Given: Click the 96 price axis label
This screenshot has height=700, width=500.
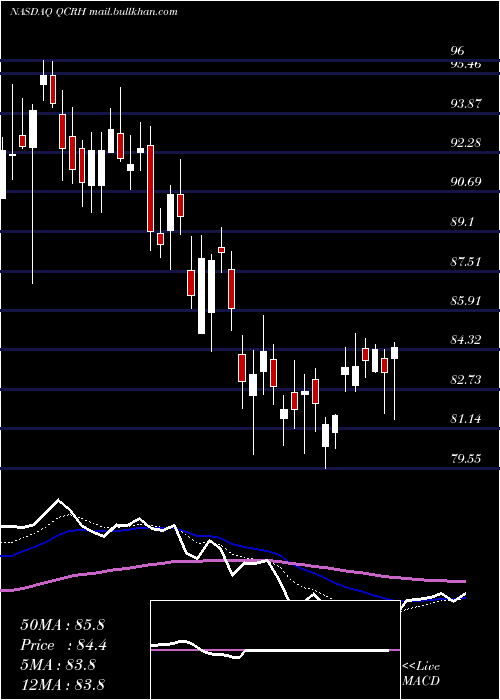Looking at the screenshot, I should [x=458, y=51].
